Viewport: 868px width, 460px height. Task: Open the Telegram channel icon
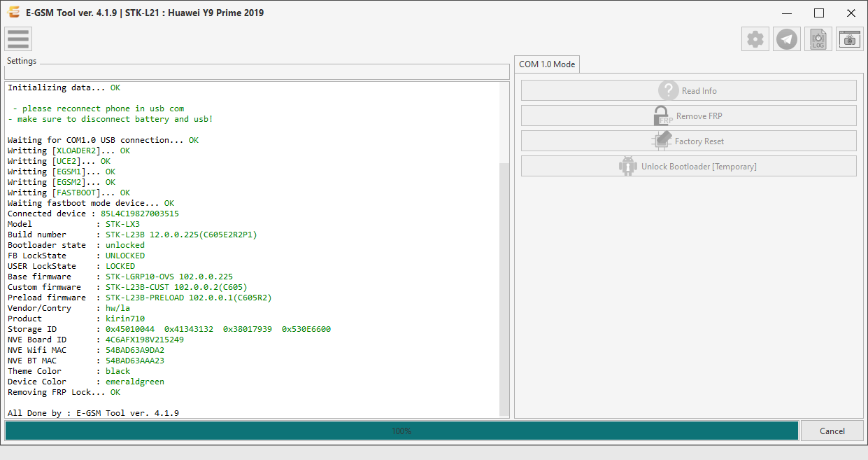[x=788, y=39]
